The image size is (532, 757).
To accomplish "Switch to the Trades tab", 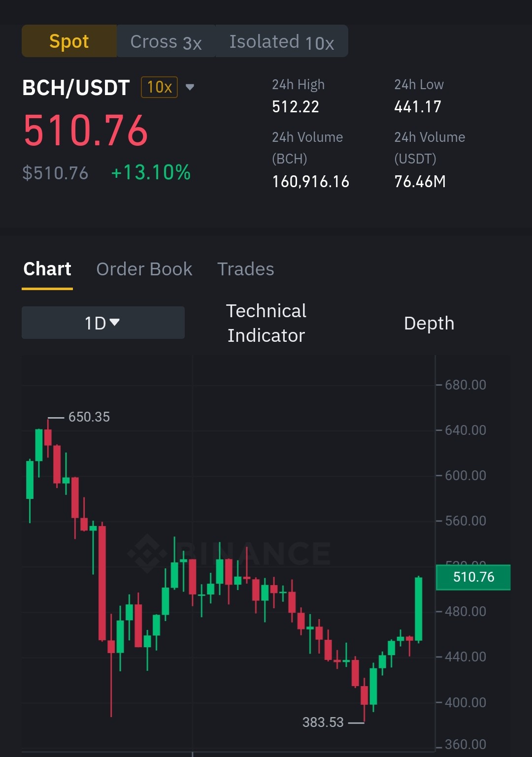I will [x=245, y=269].
